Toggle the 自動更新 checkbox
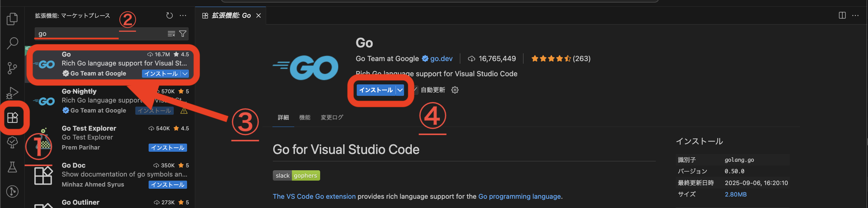 pyautogui.click(x=416, y=90)
